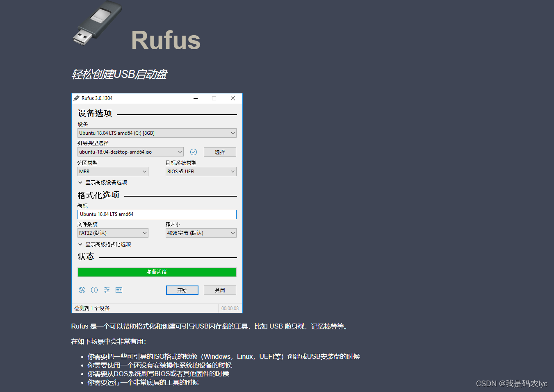Click the 开始 button
Viewport: 554px width, 392px height.
[182, 290]
